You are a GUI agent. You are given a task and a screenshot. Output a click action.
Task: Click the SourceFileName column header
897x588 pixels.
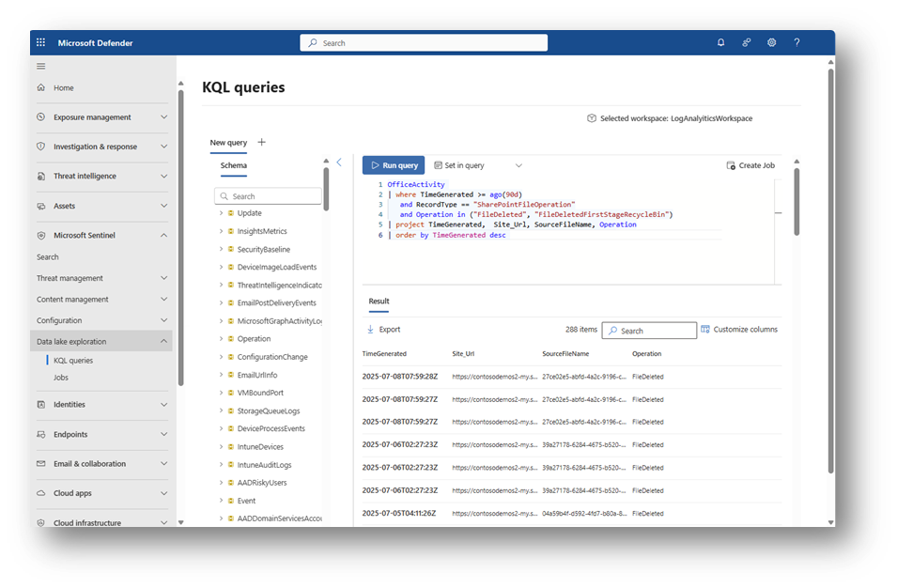click(x=565, y=354)
